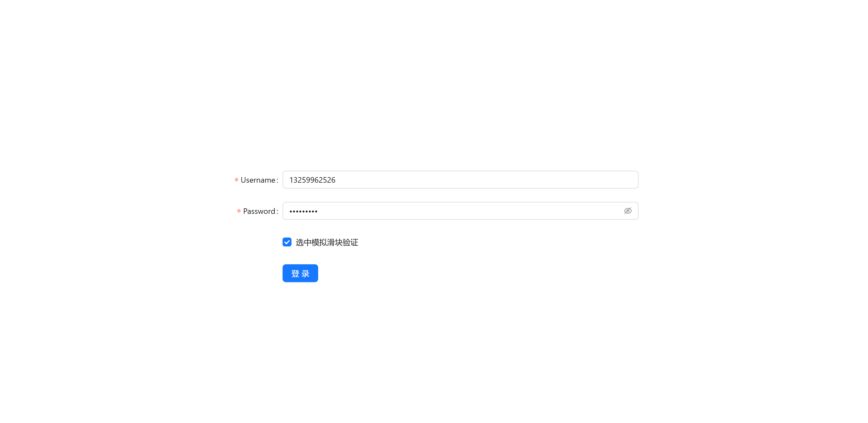868x423 pixels.
Task: Click the Password field label
Action: click(x=259, y=212)
